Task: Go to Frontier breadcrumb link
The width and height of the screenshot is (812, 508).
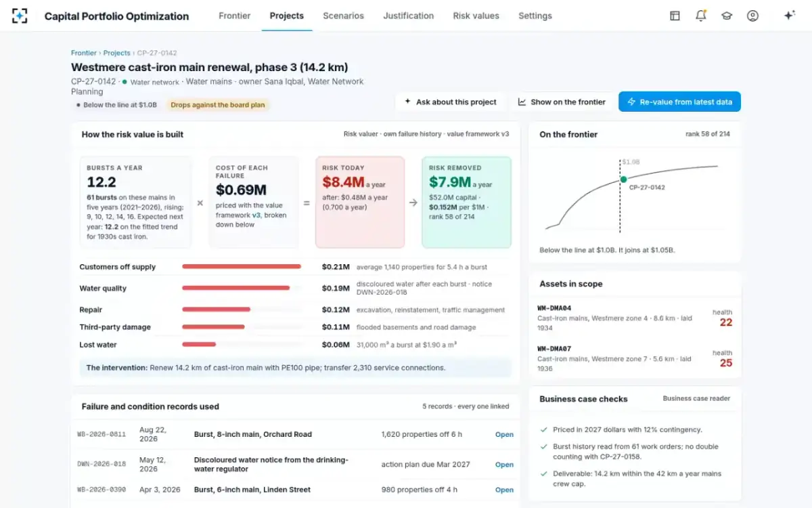Action: (x=84, y=53)
